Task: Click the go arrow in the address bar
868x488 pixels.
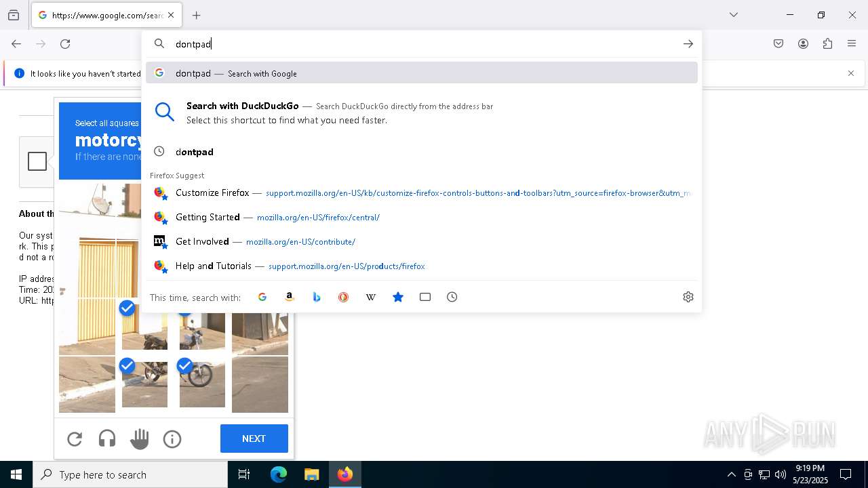Action: coord(688,44)
